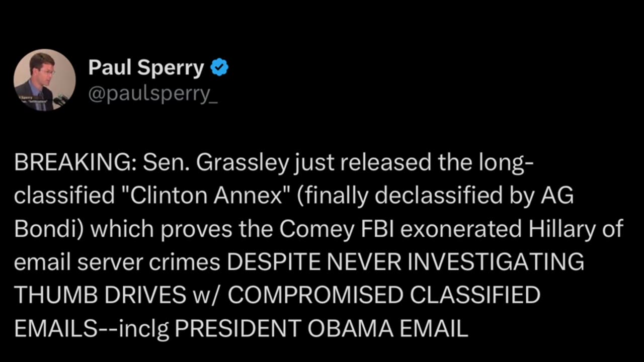Click the "COMPROMISED CLASSIFIED" text
644x362 pixels.
point(384,295)
